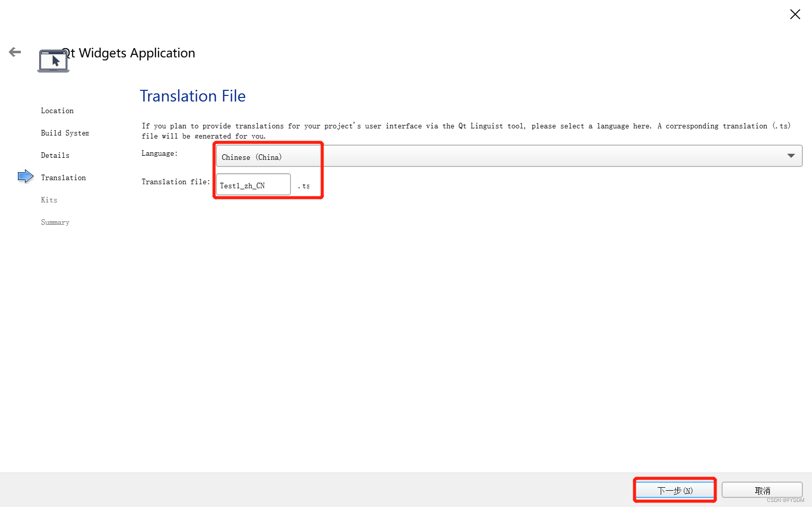Click the "Translation file:" label
Image resolution: width=812 pixels, height=507 pixels.
point(176,182)
